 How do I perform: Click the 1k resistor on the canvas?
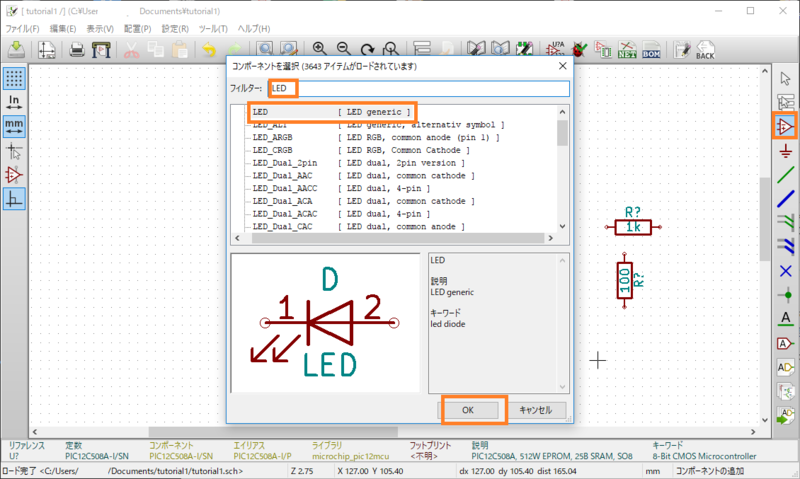point(633,226)
